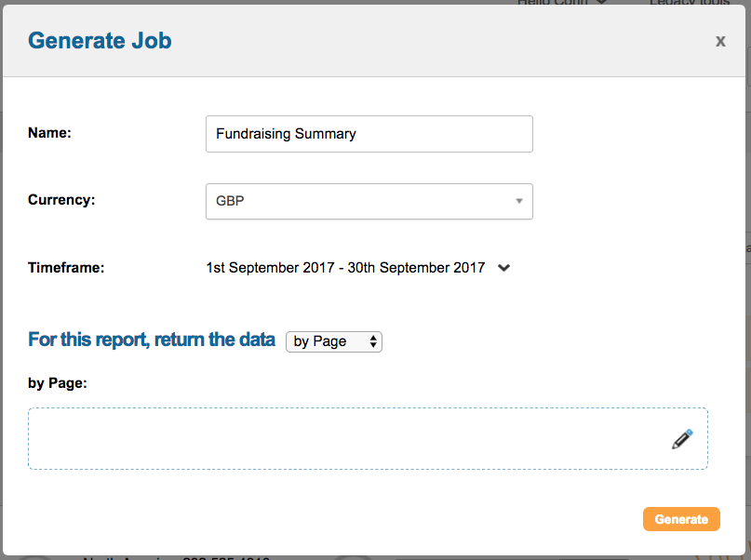Click 'For this report, return the data' heading
This screenshot has width=751, height=560.
[152, 340]
